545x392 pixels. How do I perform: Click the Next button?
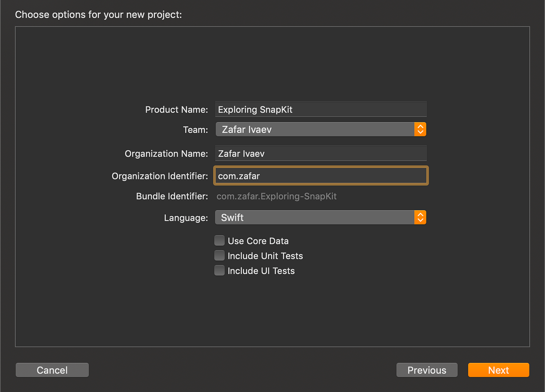(498, 370)
